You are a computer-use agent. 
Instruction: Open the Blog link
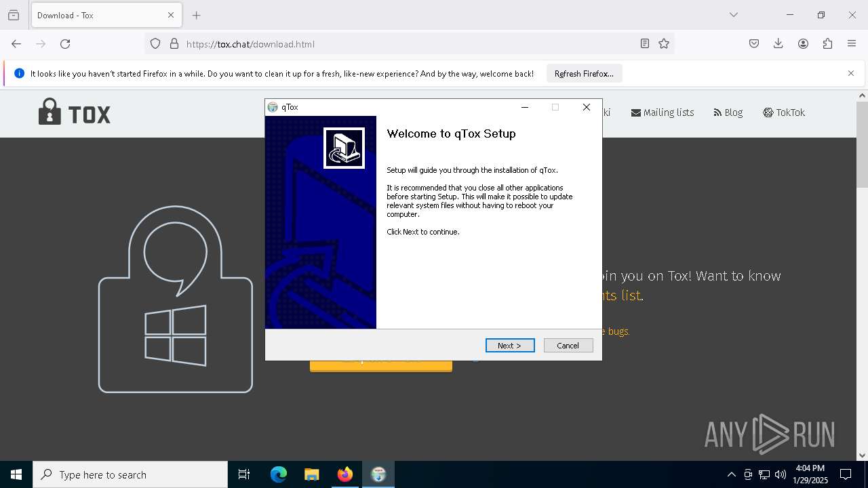click(728, 113)
